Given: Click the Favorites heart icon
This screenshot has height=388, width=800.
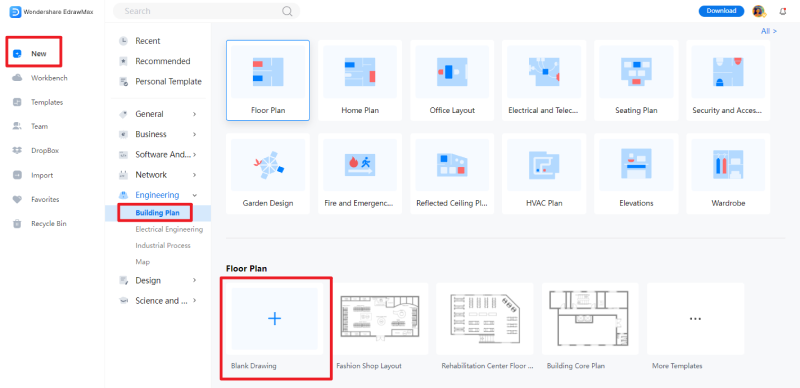Looking at the screenshot, I should (x=17, y=199).
